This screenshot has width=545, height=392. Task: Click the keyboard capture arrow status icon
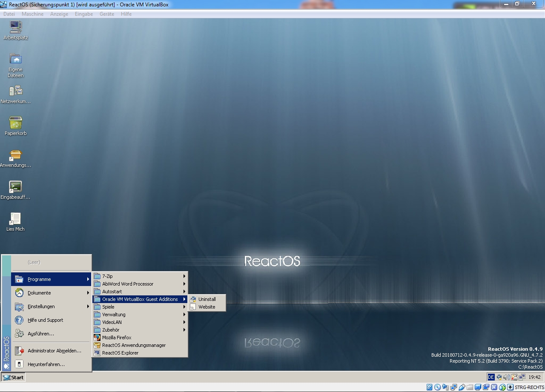click(511, 387)
